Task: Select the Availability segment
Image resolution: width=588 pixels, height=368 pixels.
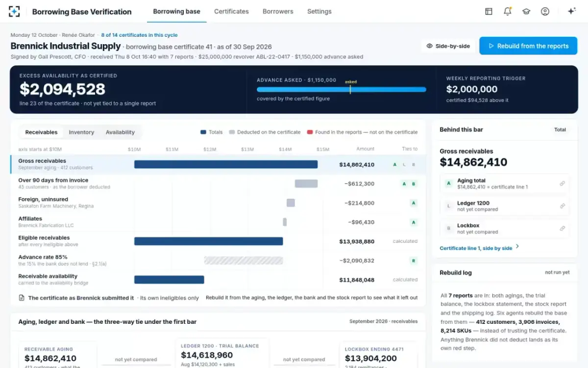Action: click(120, 132)
